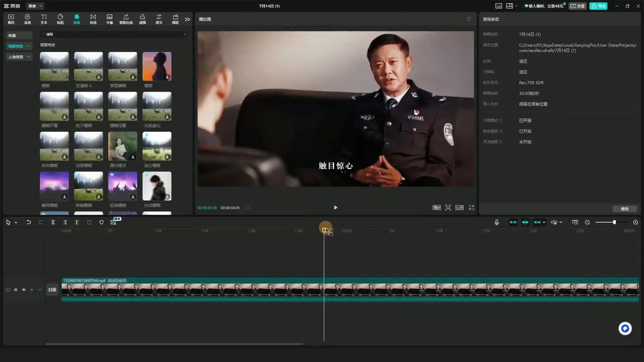
Task: Download the effect with silhouette sunset thumbnail
Action: (x=167, y=77)
